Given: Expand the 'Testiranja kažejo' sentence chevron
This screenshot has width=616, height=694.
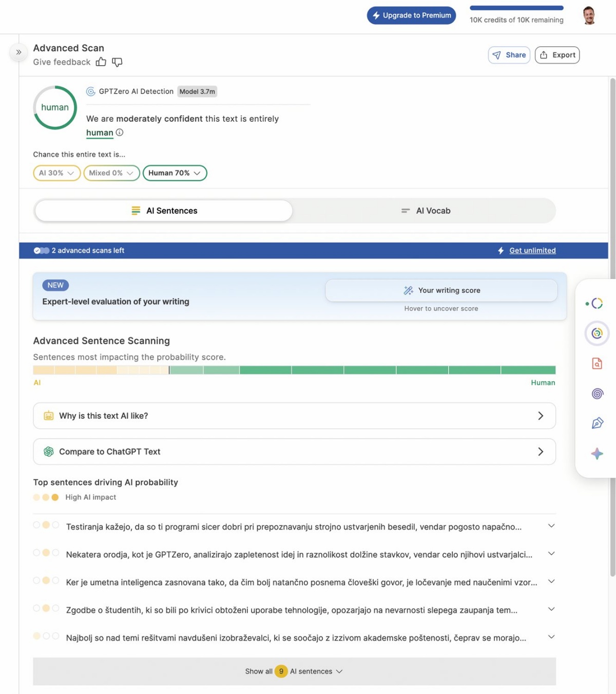Looking at the screenshot, I should click(x=551, y=526).
